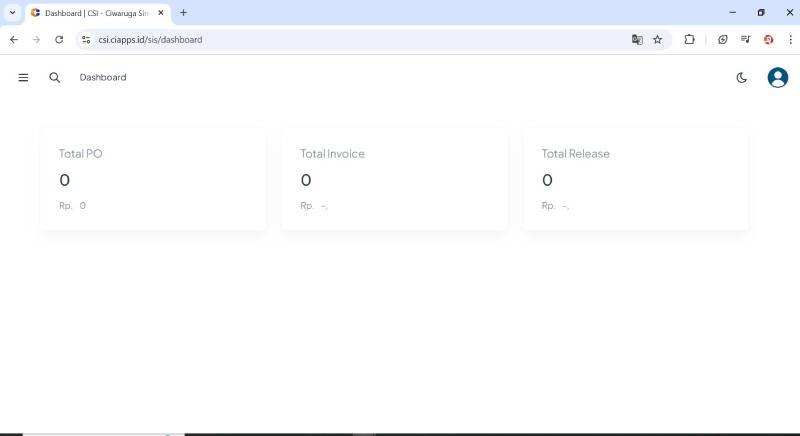View site information in the address bar

pos(86,39)
